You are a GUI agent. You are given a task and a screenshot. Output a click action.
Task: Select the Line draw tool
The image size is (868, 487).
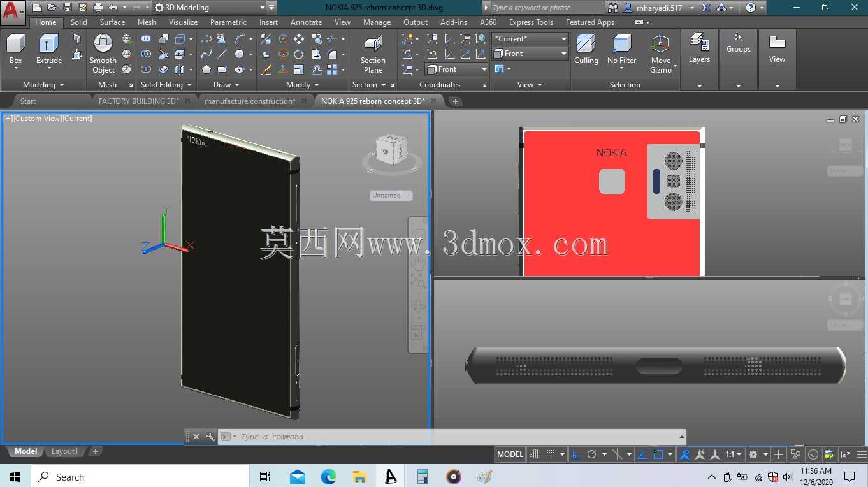coord(222,54)
